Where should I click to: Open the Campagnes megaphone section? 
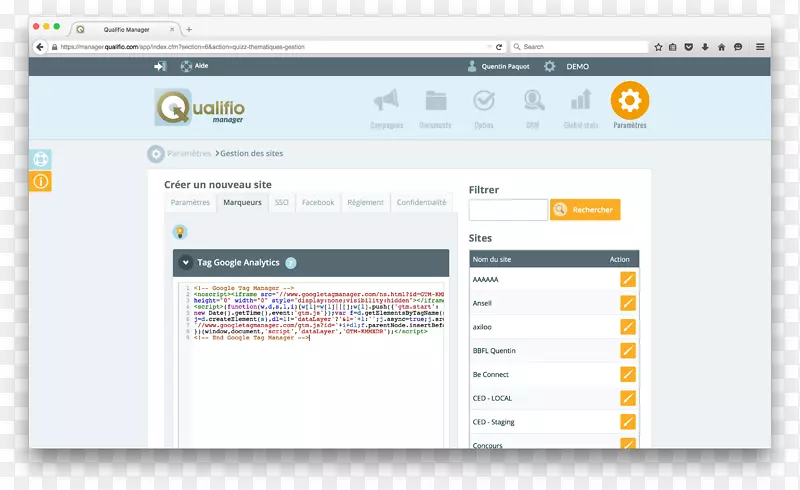386,109
